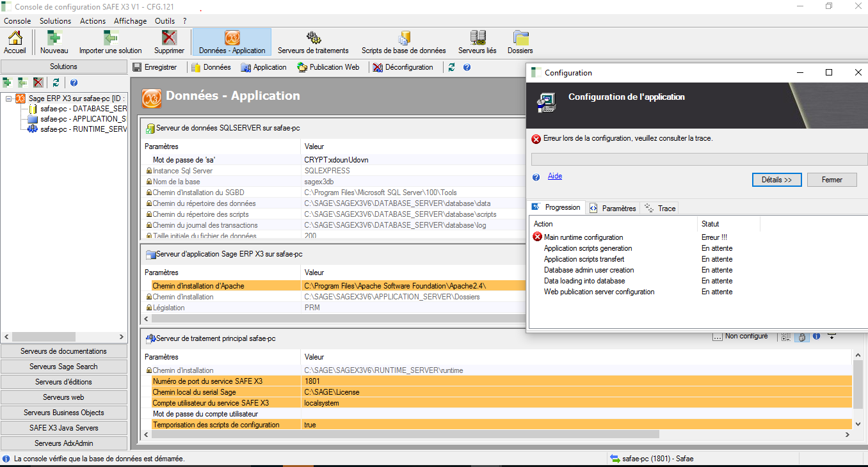The height and width of the screenshot is (467, 868).
Task: Click Publication Web toolbar item
Action: [328, 67]
